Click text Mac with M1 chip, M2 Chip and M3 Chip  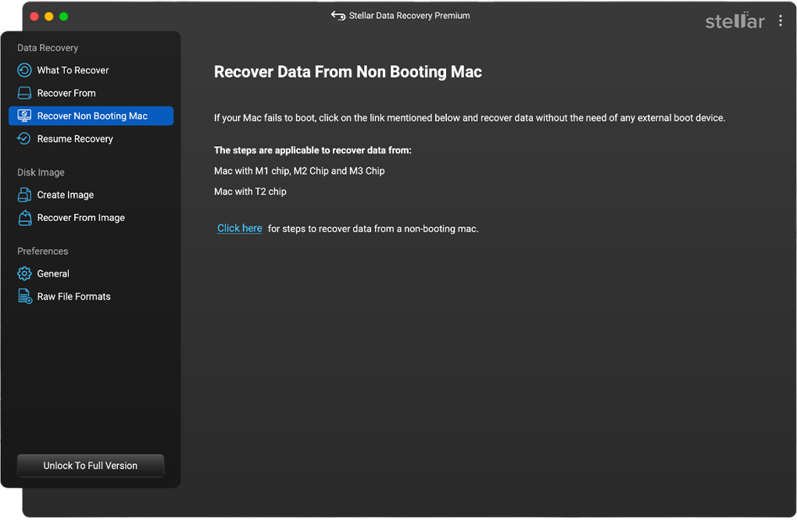pyautogui.click(x=299, y=171)
